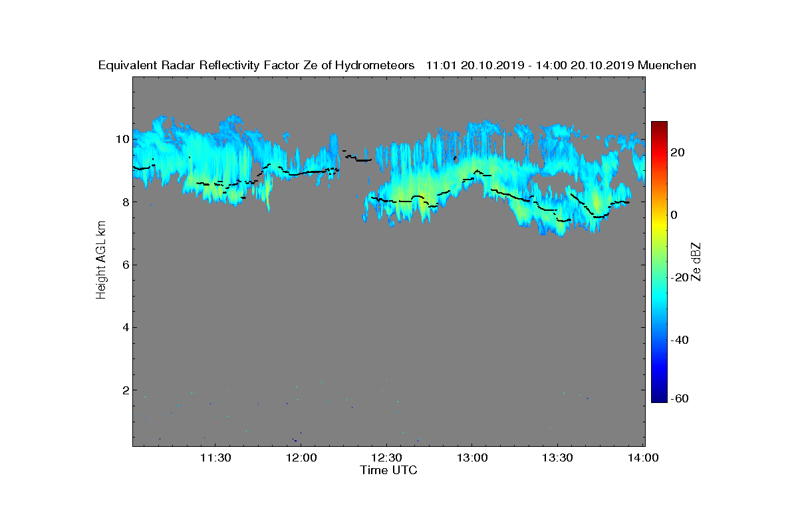Click the Ze colorbar scale

point(659,262)
